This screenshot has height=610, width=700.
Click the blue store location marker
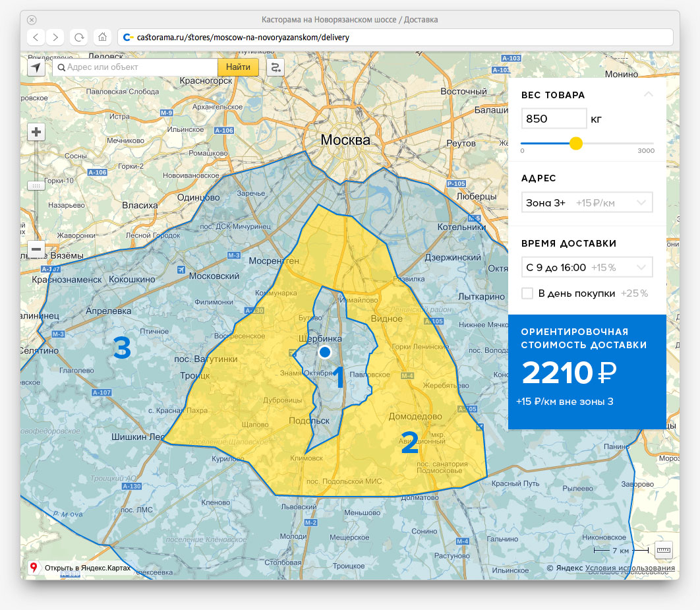click(324, 352)
